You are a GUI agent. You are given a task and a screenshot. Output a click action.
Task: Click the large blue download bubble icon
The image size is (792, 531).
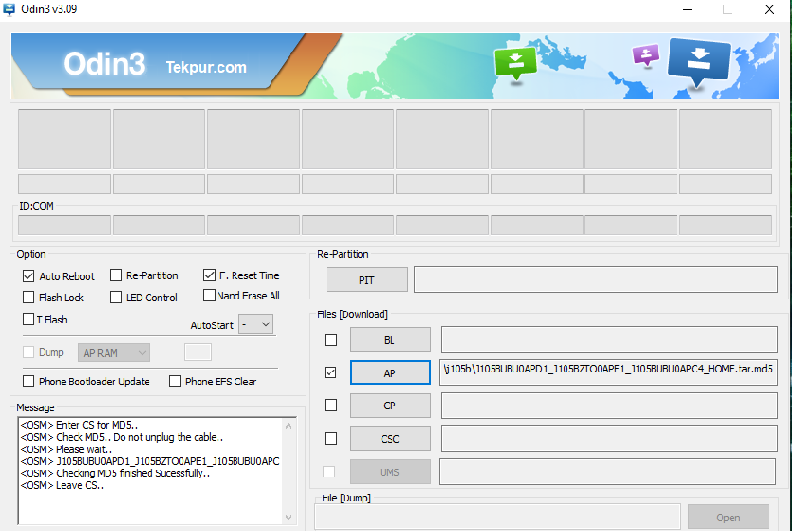coord(699,62)
